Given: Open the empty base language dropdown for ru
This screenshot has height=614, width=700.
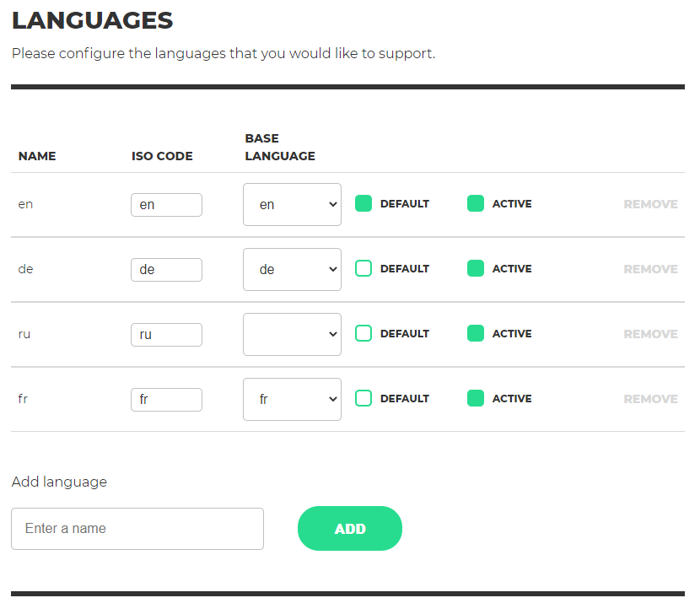Looking at the screenshot, I should pyautogui.click(x=292, y=335).
